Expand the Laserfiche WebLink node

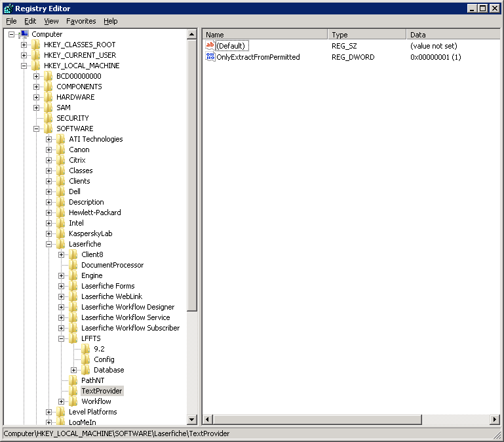pos(62,296)
